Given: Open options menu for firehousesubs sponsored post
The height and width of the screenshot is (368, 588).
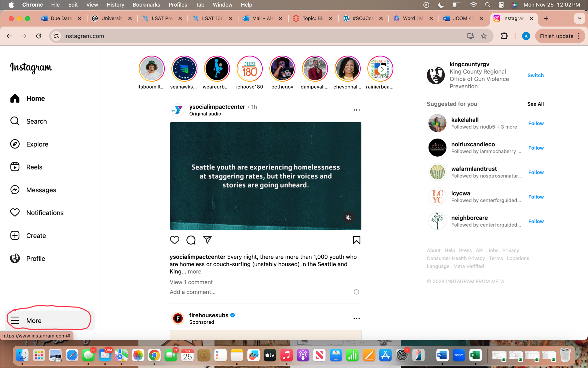Looking at the screenshot, I should [356, 318].
